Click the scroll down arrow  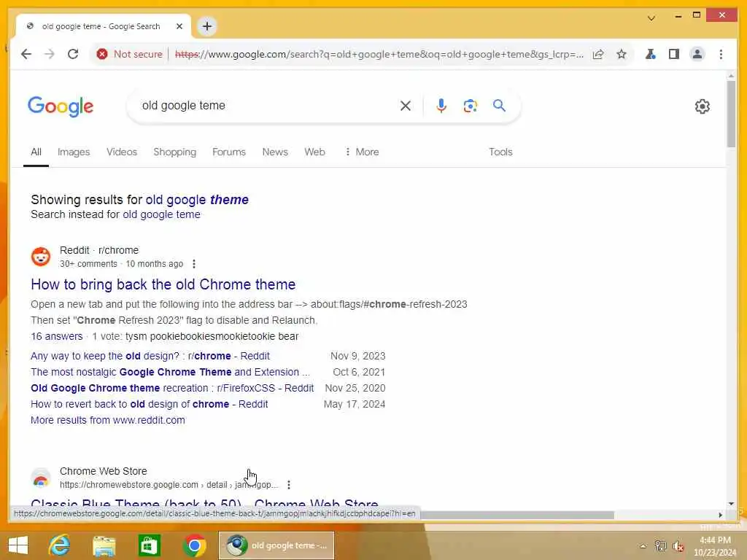pyautogui.click(x=731, y=504)
